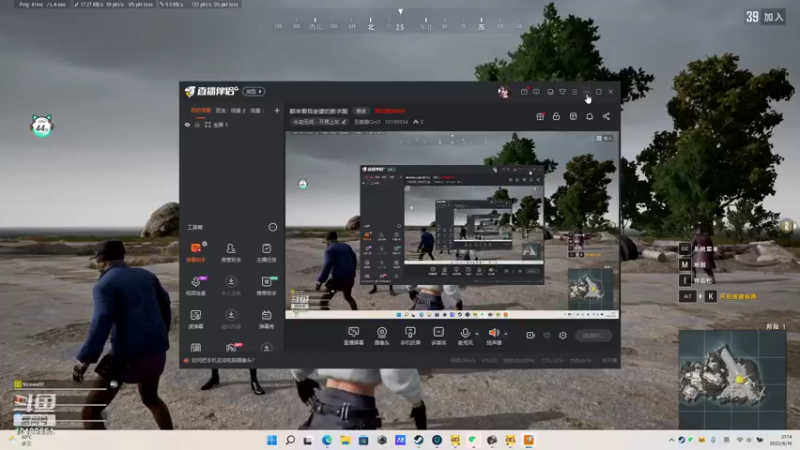Open File Explorer from taskbar
Viewport: 800px width, 450px height.
345,440
